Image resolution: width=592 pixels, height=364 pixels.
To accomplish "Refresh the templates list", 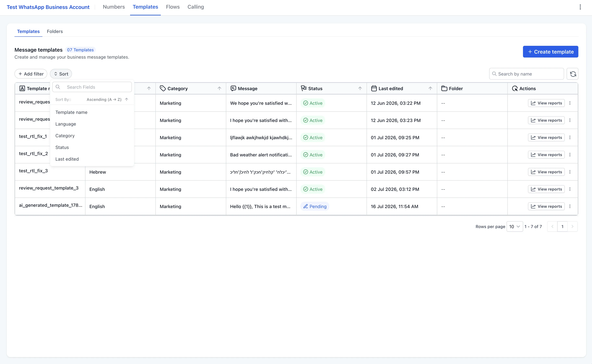I will 573,74.
